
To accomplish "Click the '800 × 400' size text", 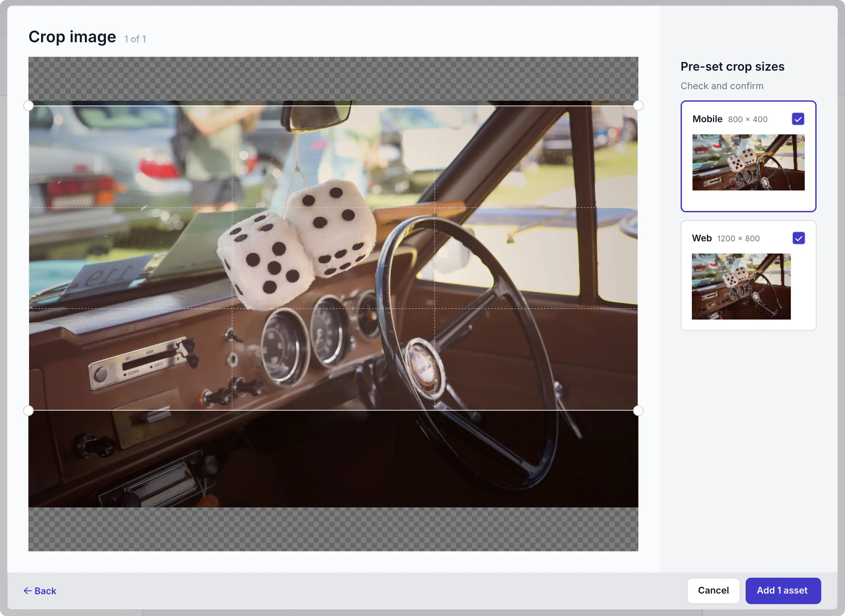I will [x=747, y=119].
